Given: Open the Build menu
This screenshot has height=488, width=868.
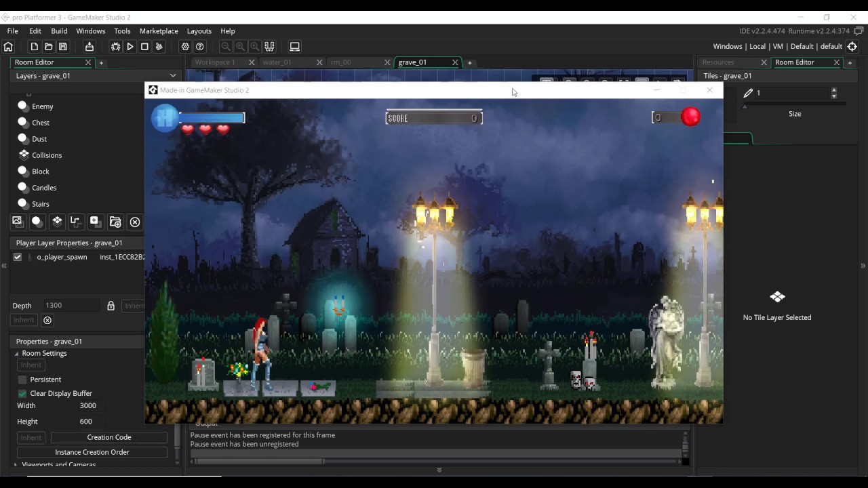Looking at the screenshot, I should click(59, 31).
